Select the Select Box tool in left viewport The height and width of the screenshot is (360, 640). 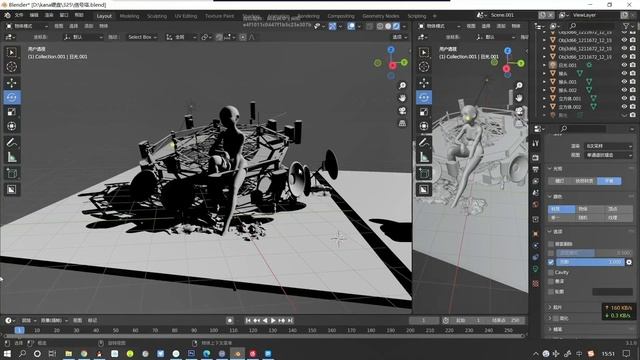[11, 52]
